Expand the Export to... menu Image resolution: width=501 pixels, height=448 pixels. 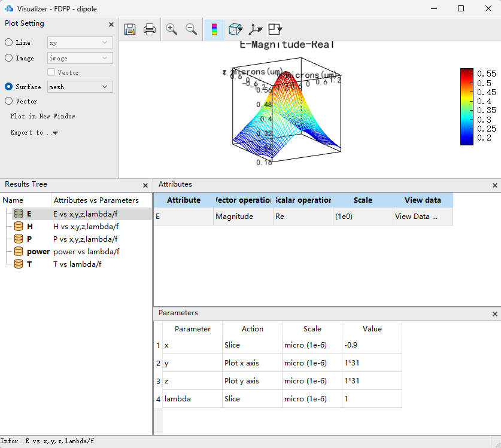34,133
